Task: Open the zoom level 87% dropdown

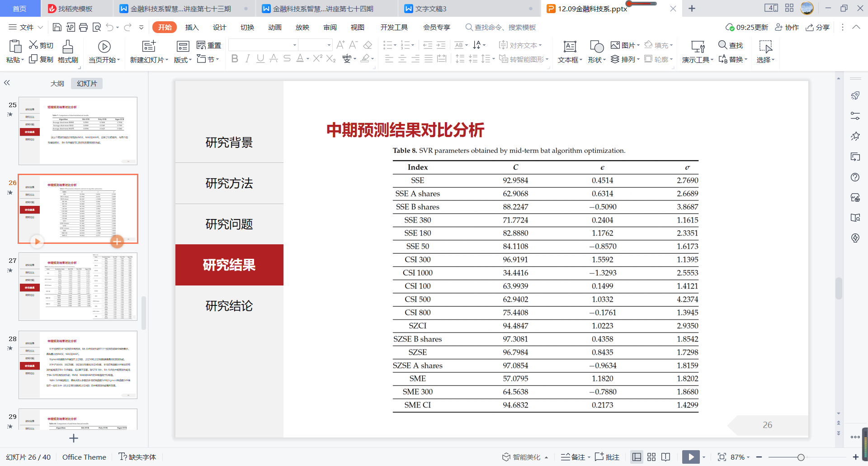Action: pos(740,457)
